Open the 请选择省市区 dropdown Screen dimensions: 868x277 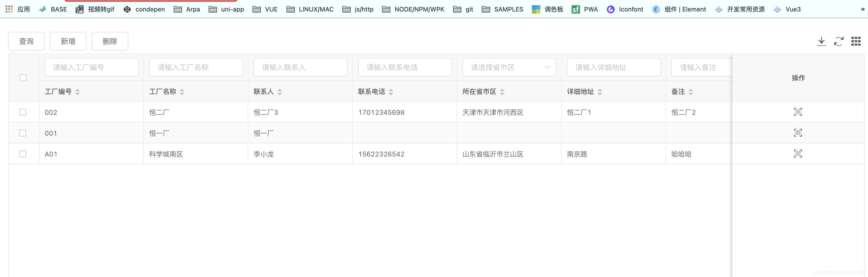tap(509, 67)
